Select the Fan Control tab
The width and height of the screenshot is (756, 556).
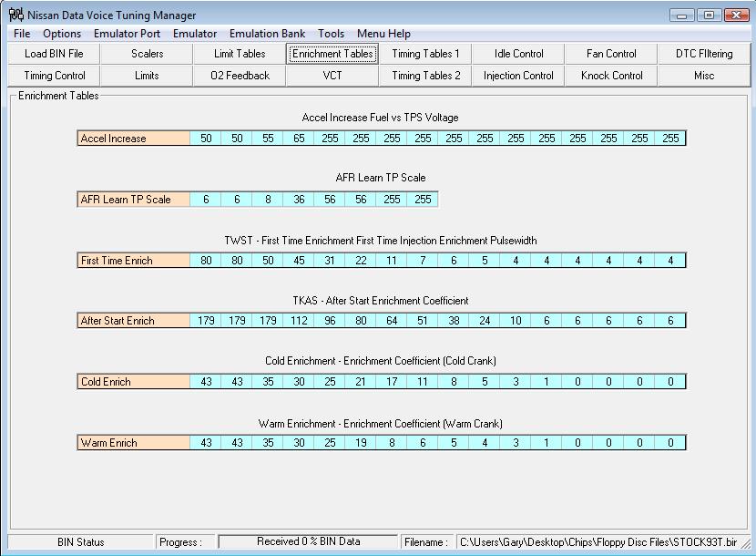pos(611,54)
